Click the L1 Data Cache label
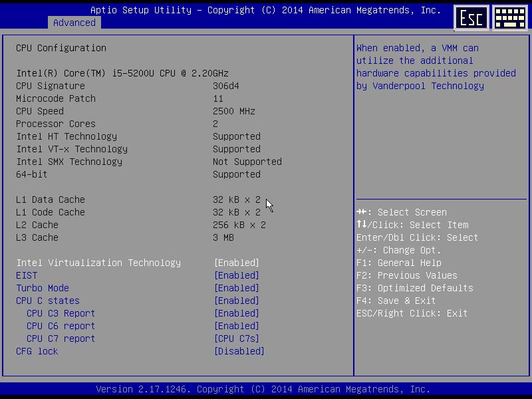This screenshot has width=532, height=399. [x=51, y=199]
